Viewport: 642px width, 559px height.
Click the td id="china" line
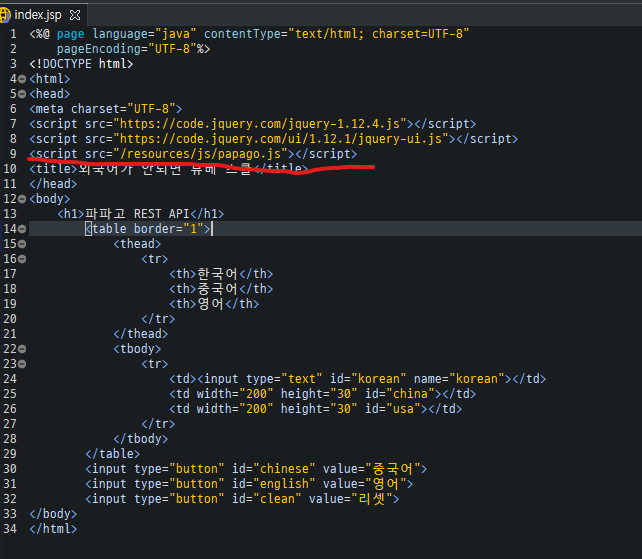323,394
